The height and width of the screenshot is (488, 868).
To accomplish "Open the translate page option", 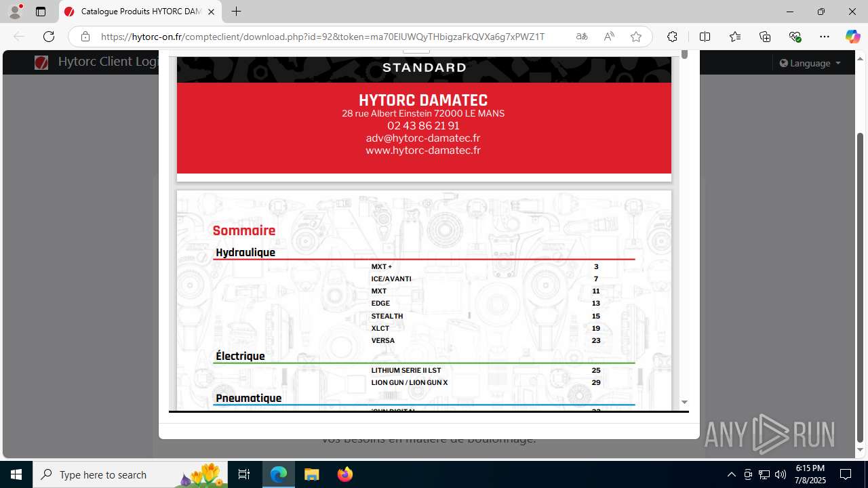I will pos(582,37).
